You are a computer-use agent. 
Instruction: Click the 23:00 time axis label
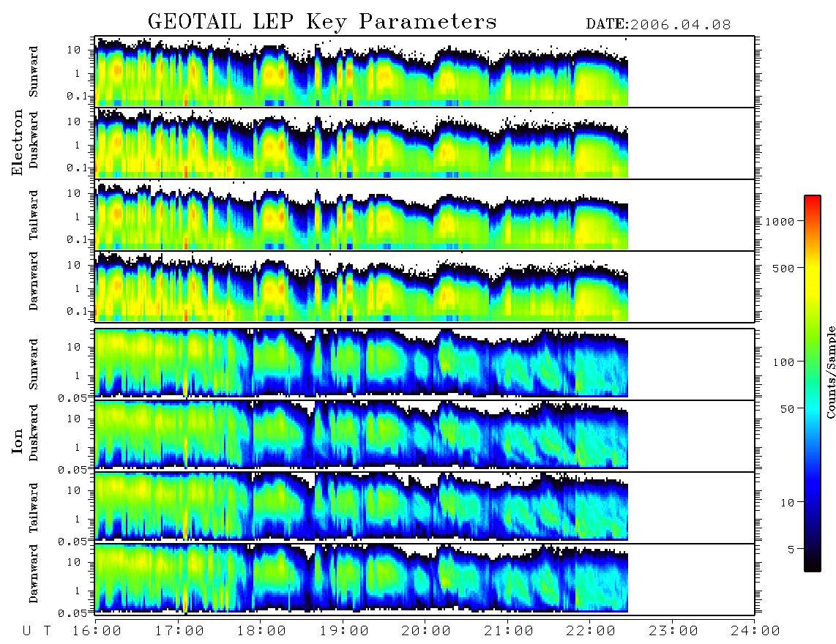tap(673, 631)
